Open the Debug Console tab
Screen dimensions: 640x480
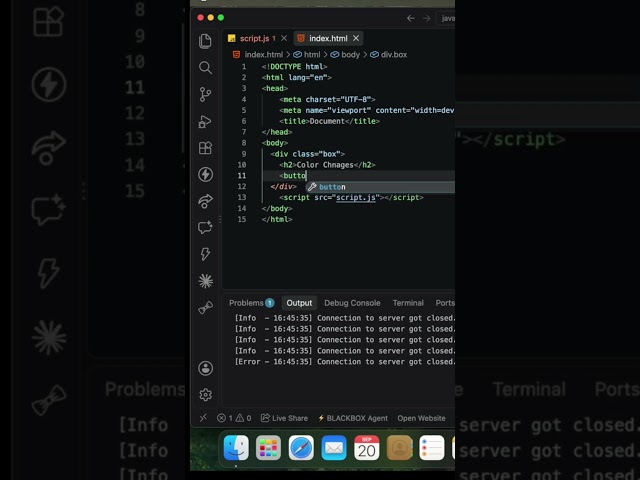[x=352, y=303]
